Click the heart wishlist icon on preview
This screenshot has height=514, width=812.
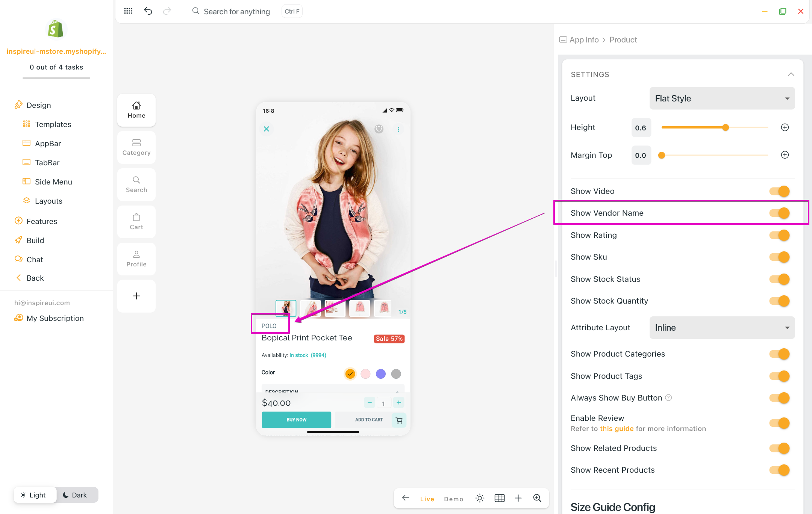[379, 129]
